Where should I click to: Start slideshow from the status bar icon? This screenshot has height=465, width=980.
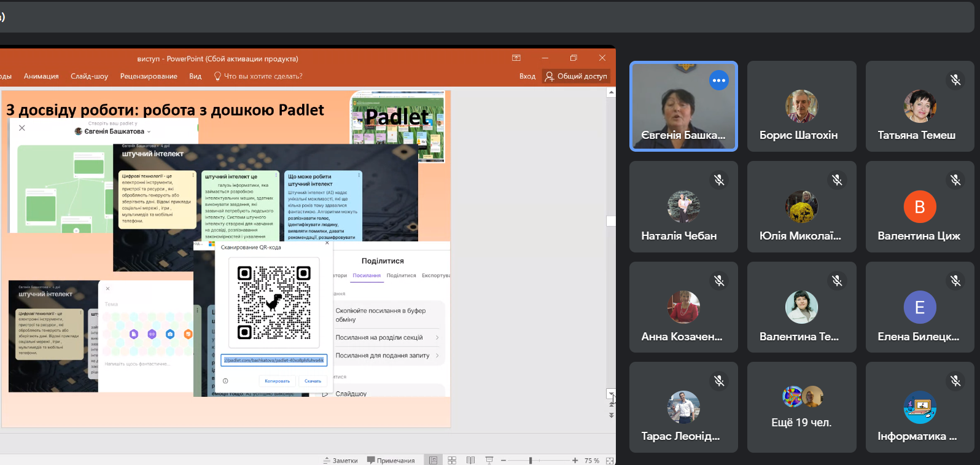(x=489, y=460)
